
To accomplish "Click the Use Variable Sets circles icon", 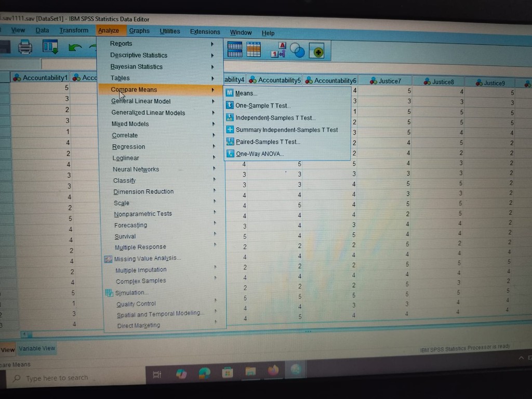I will coord(298,50).
